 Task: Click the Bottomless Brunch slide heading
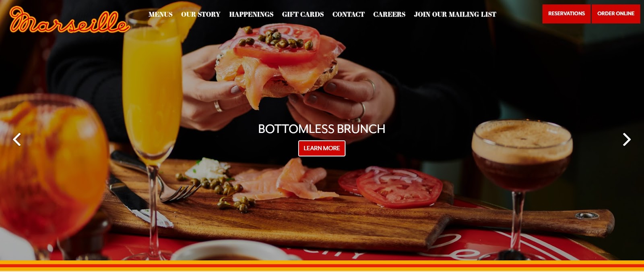point(322,129)
